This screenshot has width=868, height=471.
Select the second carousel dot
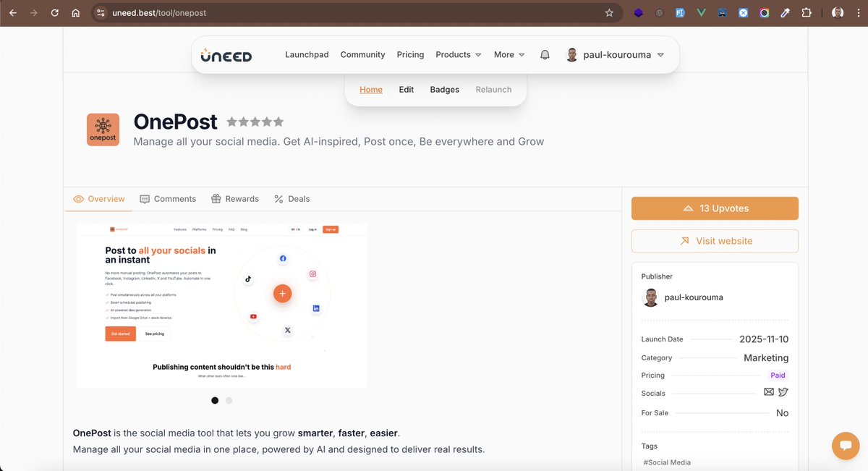tap(229, 400)
